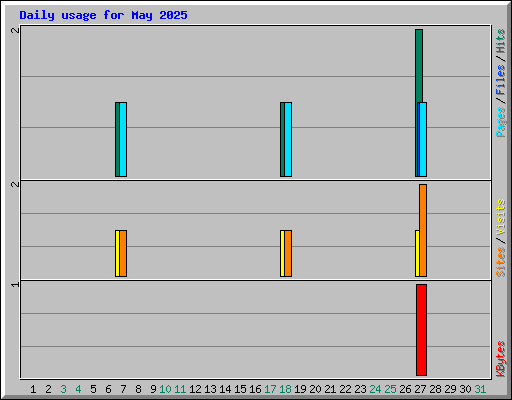Click the red KBytes bar on day 27
The height and width of the screenshot is (400, 512).
(x=421, y=330)
